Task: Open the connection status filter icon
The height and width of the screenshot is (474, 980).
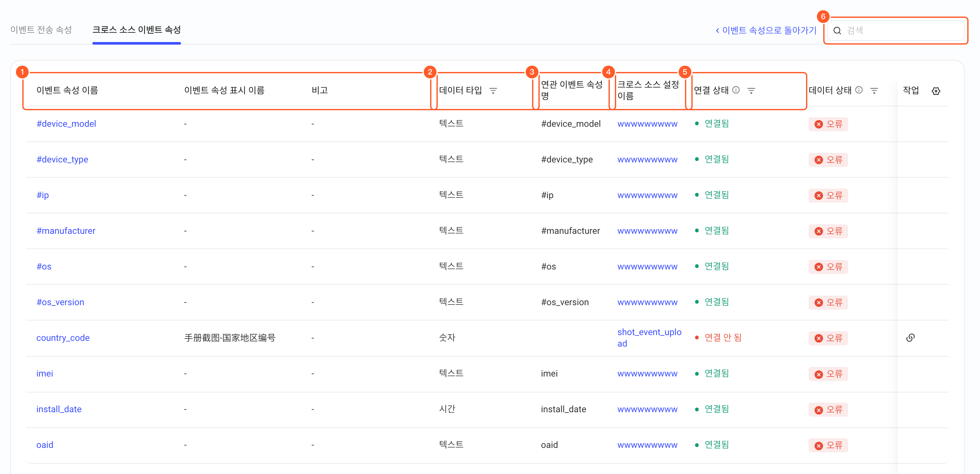Action: click(x=751, y=90)
